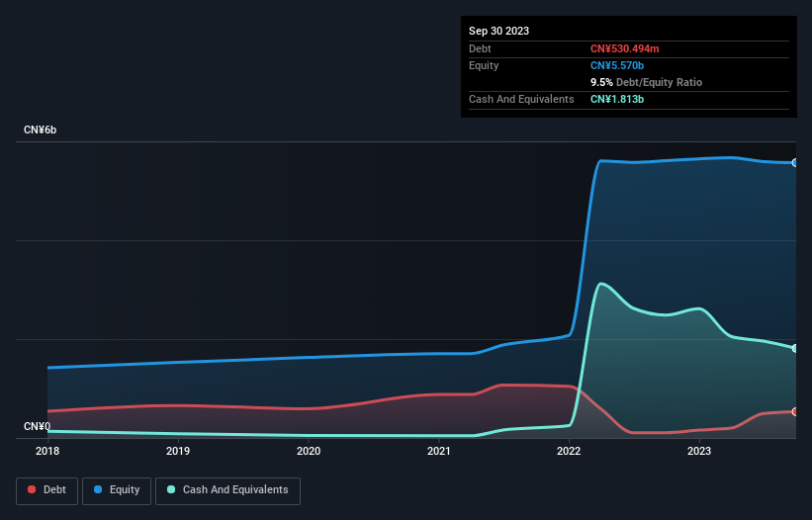This screenshot has height=520, width=812.
Task: Click the red Debt endpoint marker
Action: point(795,412)
